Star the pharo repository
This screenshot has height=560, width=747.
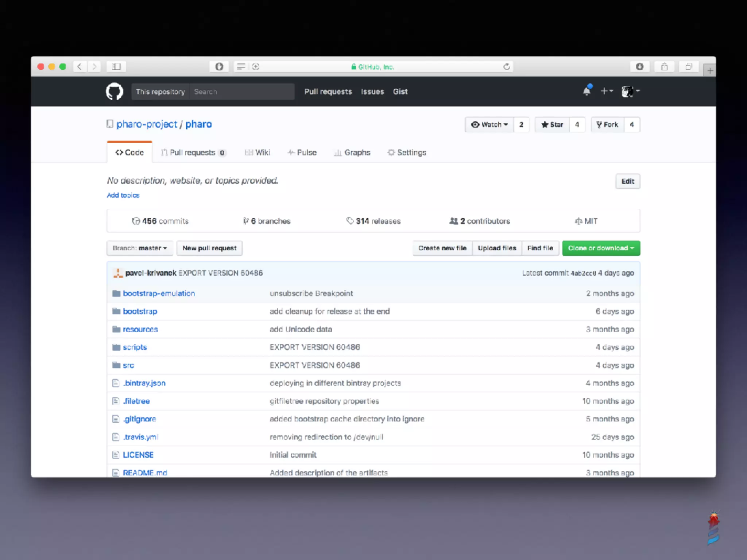click(552, 125)
